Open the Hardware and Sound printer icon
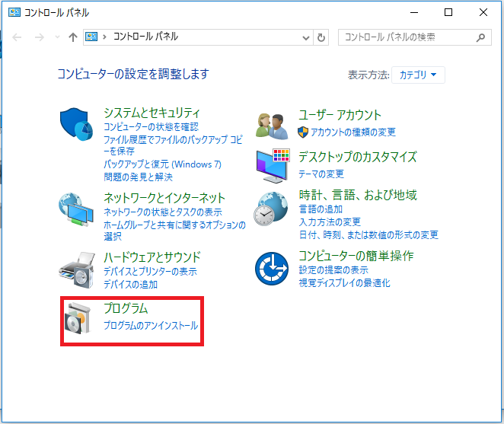The width and height of the screenshot is (504, 424). (x=77, y=270)
